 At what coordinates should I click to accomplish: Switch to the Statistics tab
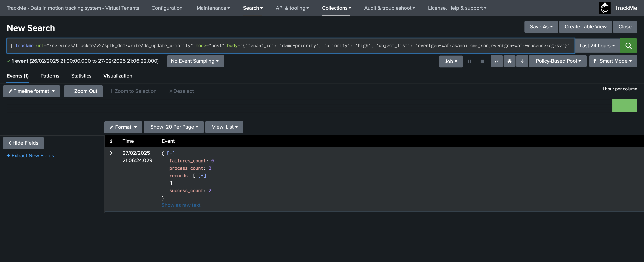click(x=81, y=76)
